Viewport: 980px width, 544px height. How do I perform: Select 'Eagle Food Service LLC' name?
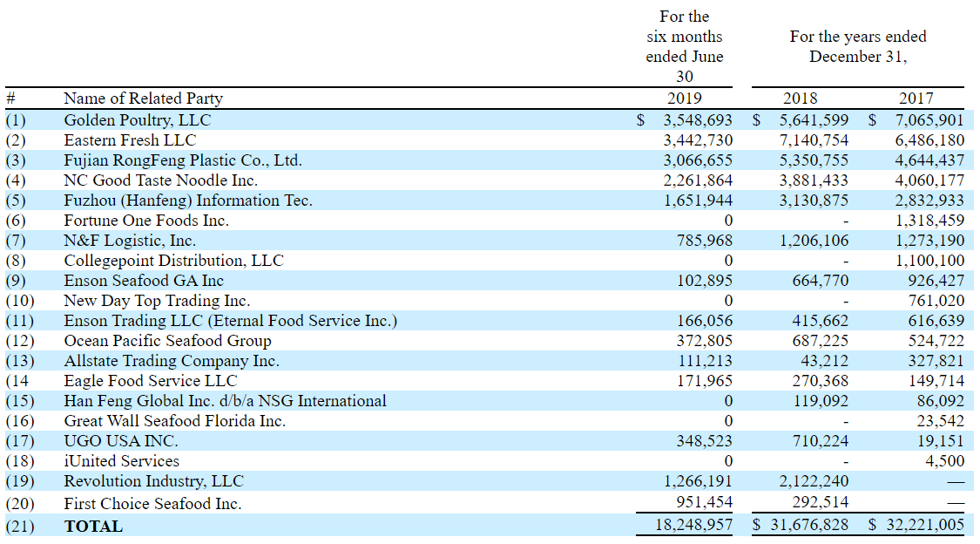pos(151,380)
